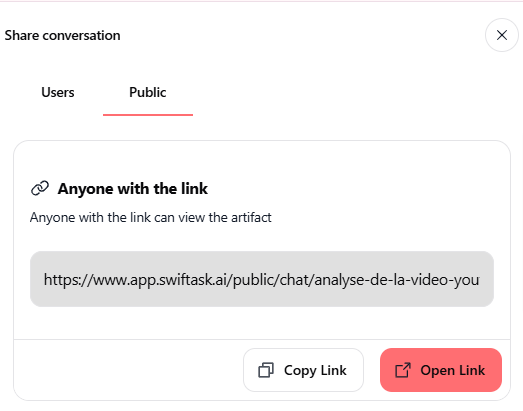Select the Public tab
The width and height of the screenshot is (523, 411).
[x=148, y=92]
